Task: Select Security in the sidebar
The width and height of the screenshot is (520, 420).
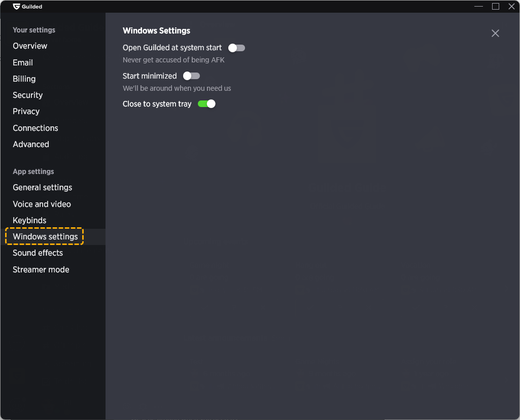Action: pos(27,95)
